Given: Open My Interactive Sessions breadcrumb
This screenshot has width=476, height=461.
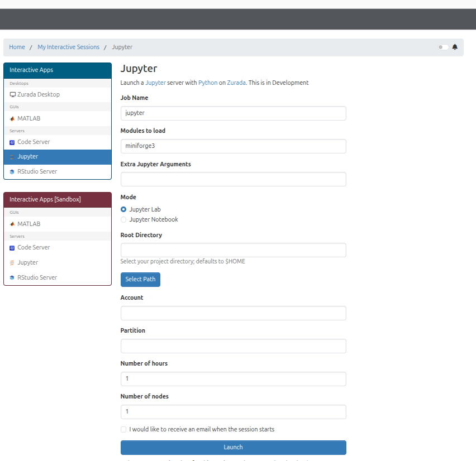Looking at the screenshot, I should tap(68, 47).
